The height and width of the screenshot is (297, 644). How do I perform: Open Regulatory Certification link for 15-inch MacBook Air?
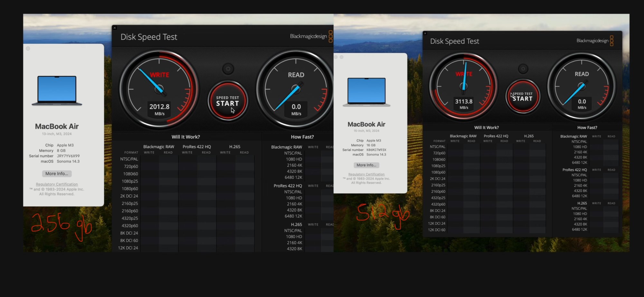366,174
